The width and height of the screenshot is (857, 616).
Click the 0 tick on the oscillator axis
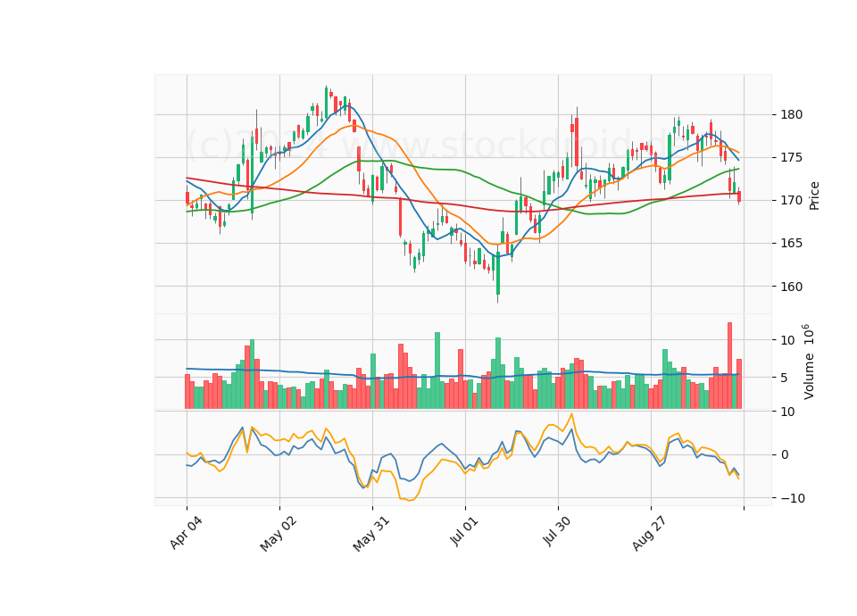[785, 454]
